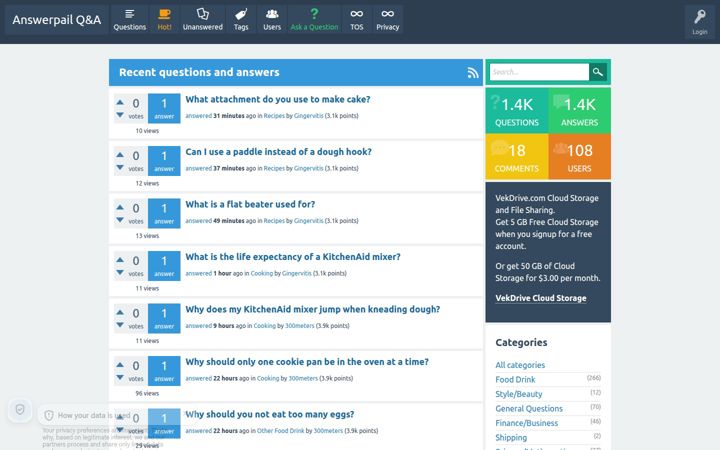Open 1 answer box for make cake question
Viewport: 720px width, 450px height.
[164, 108]
